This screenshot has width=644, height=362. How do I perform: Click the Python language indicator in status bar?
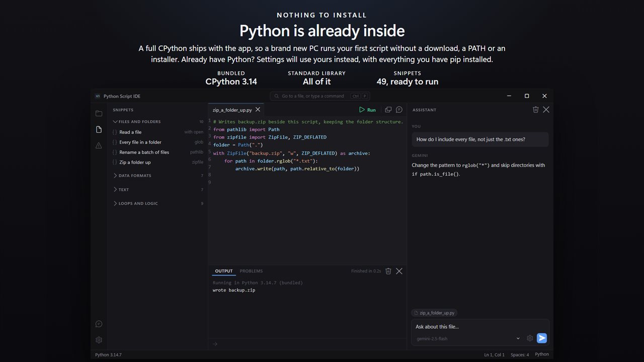pyautogui.click(x=542, y=354)
